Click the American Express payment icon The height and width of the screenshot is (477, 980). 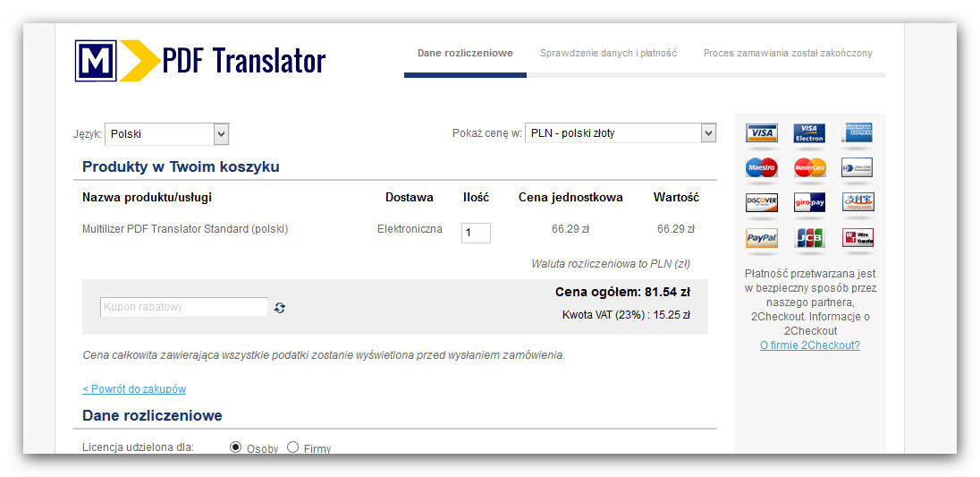857,133
